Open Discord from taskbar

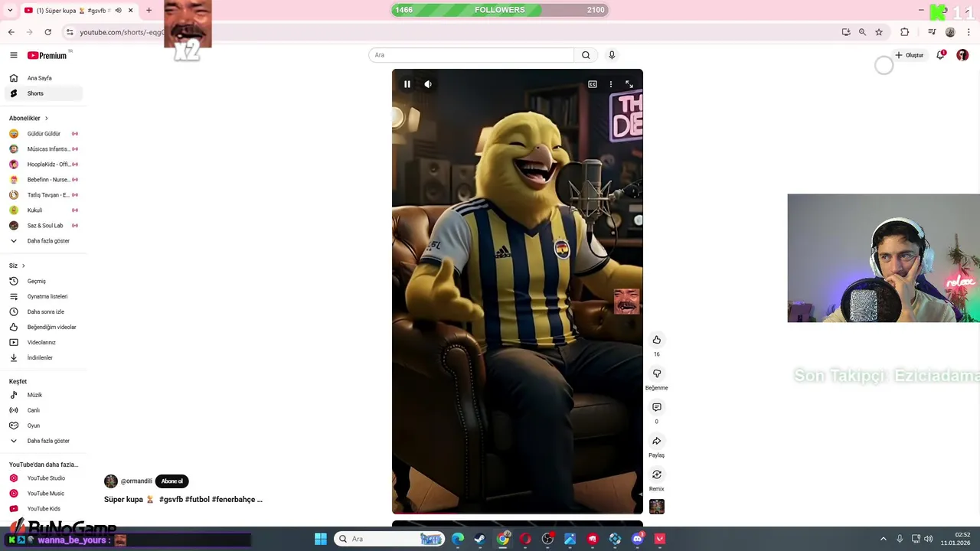pyautogui.click(x=637, y=539)
